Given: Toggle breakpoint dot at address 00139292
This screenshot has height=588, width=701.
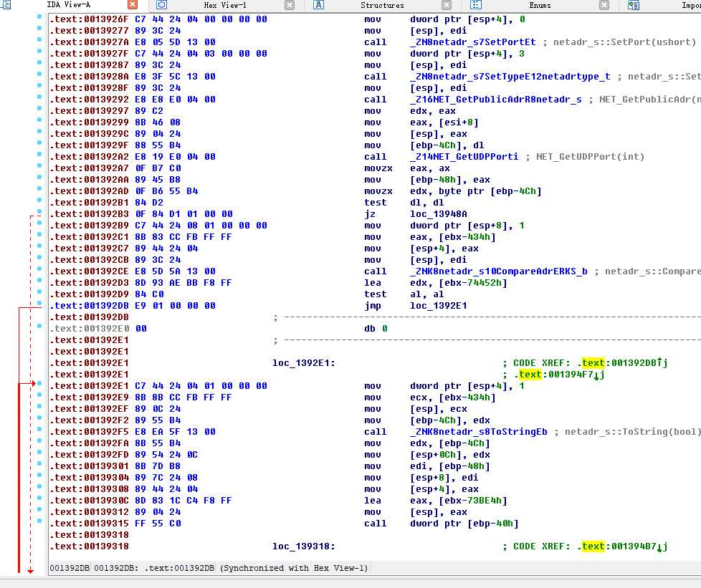Looking at the screenshot, I should 39,97.
